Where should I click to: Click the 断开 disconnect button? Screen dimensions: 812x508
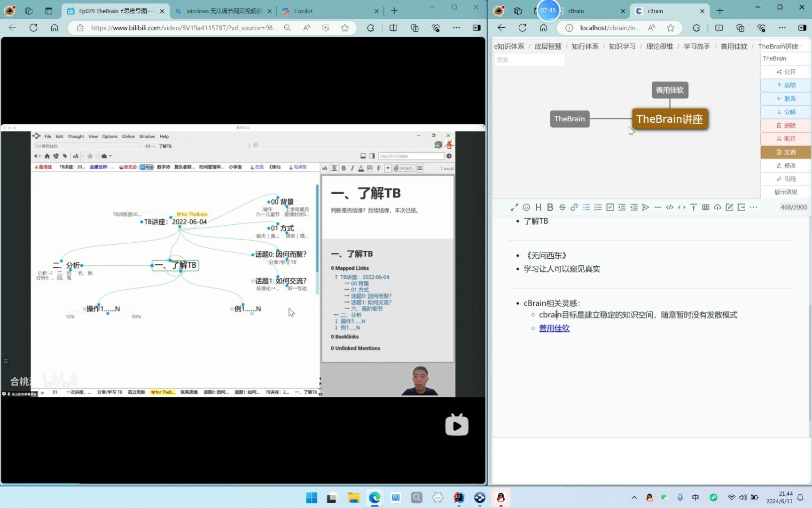[786, 139]
